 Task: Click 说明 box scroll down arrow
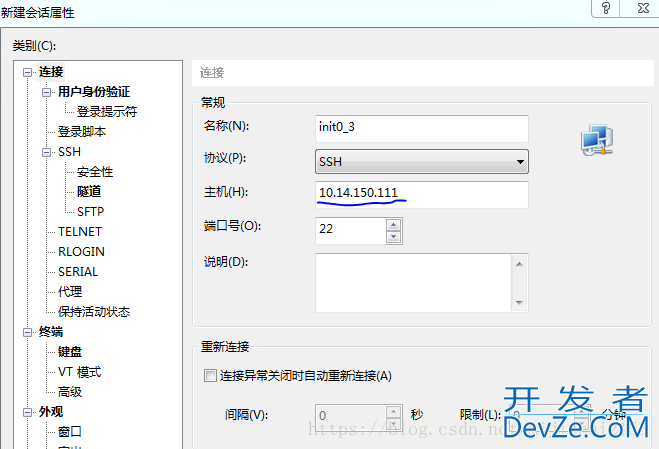click(519, 303)
